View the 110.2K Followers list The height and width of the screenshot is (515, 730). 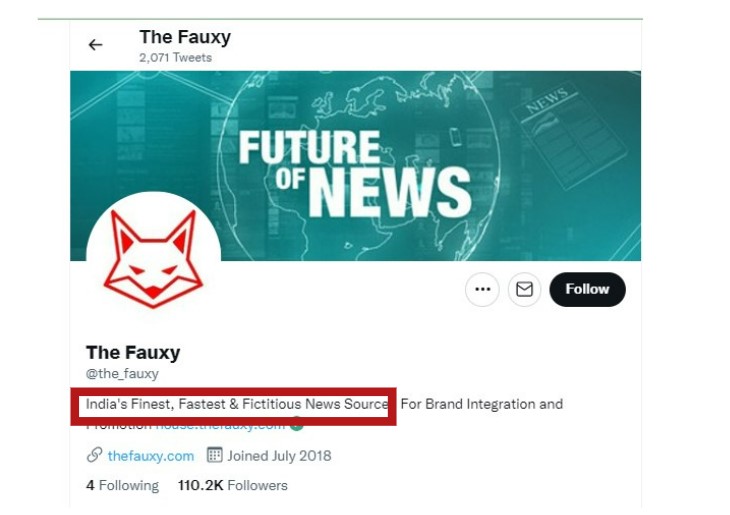(232, 485)
